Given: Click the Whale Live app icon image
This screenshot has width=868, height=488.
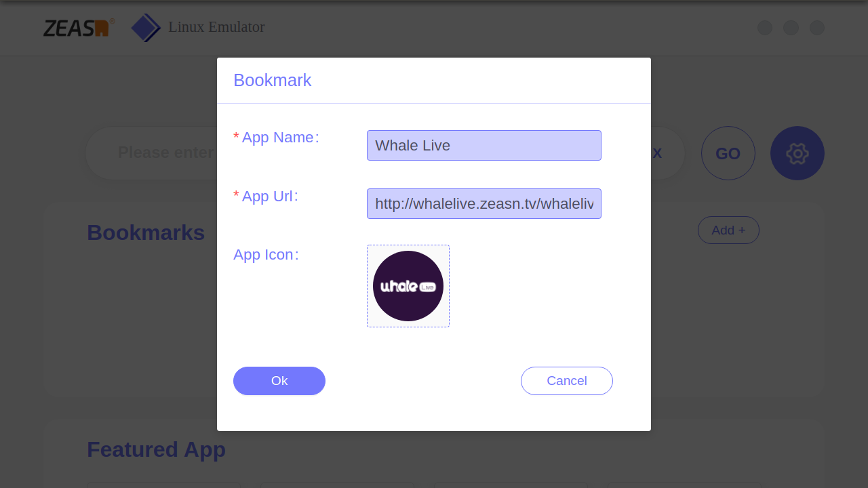Looking at the screenshot, I should (408, 286).
